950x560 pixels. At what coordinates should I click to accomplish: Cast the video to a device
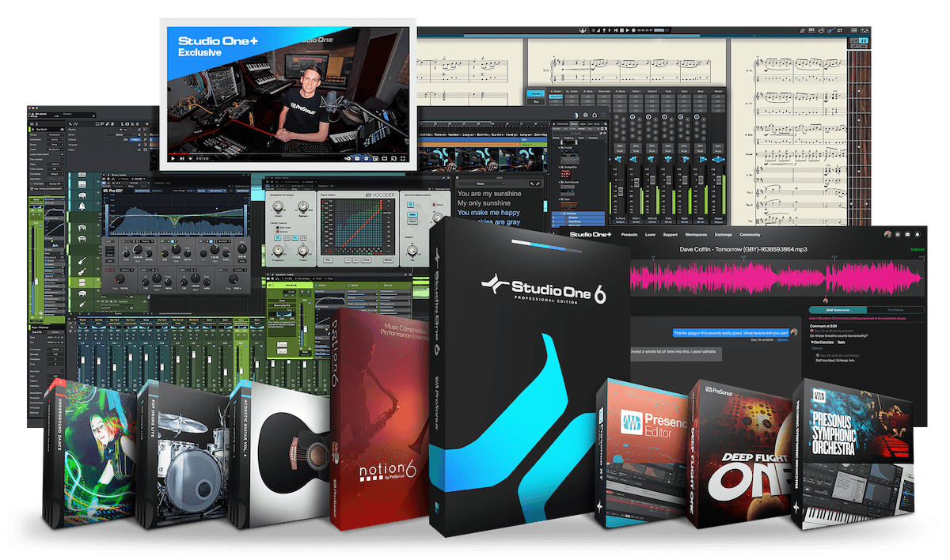[393, 158]
